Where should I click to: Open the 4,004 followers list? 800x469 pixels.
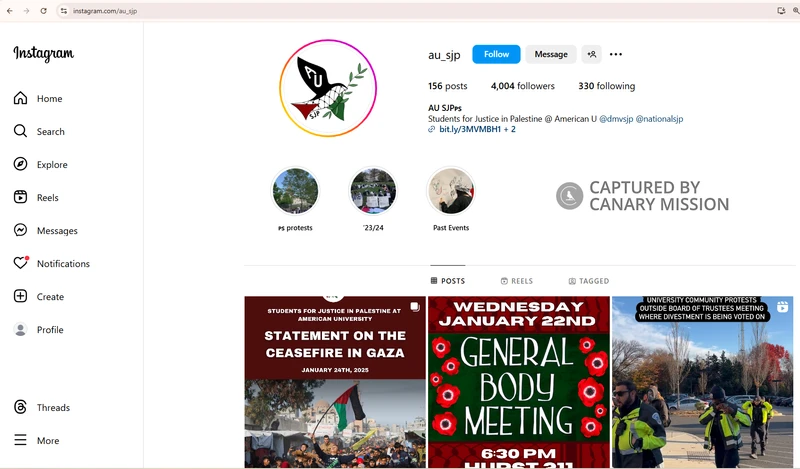pyautogui.click(x=522, y=86)
